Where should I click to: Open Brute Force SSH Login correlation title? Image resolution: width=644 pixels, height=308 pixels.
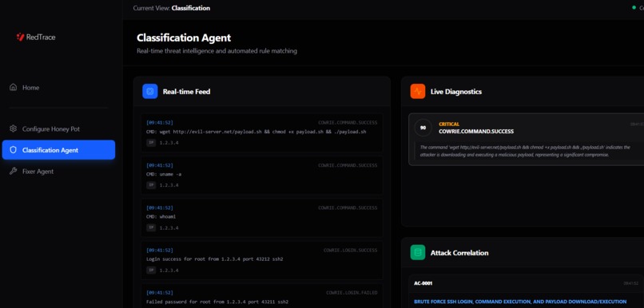pyautogui.click(x=520, y=302)
